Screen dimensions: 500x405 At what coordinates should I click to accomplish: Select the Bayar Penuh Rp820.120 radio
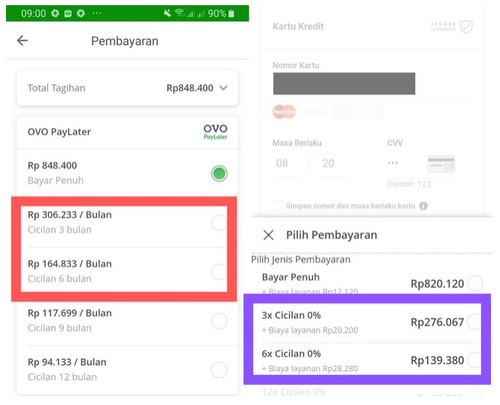(x=475, y=284)
